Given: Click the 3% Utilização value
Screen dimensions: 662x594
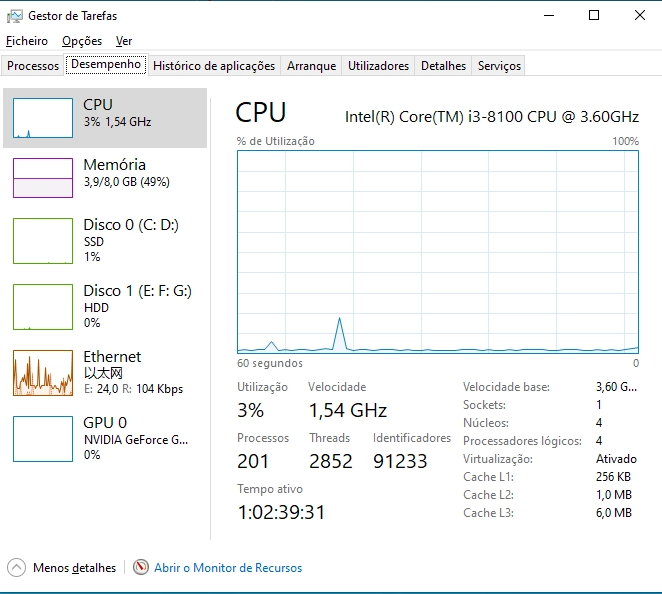Looking at the screenshot, I should tap(250, 410).
